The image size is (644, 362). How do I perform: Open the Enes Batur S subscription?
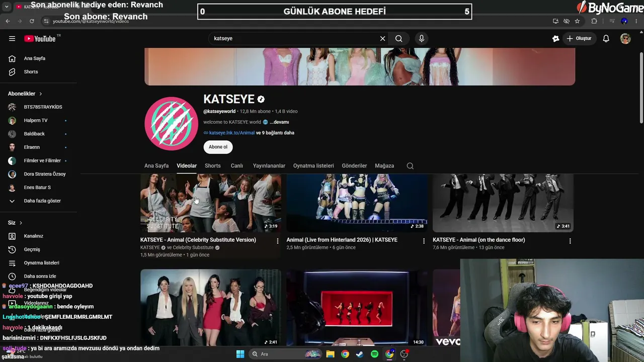tap(38, 188)
